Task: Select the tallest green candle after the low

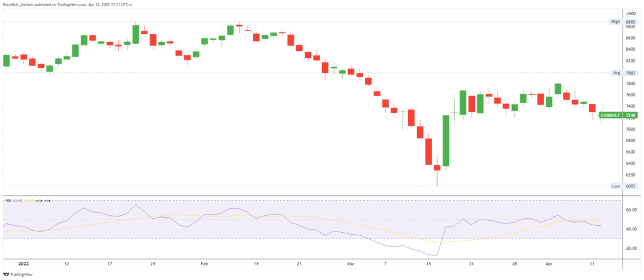Action: [446, 140]
